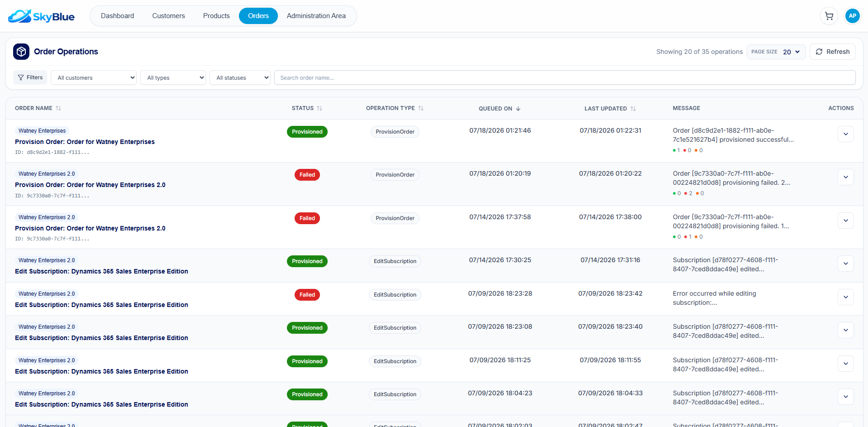This screenshot has height=427, width=868.
Task: Click message 'Order [d8c9d2e1...] provisioned successful'
Action: 733,135
